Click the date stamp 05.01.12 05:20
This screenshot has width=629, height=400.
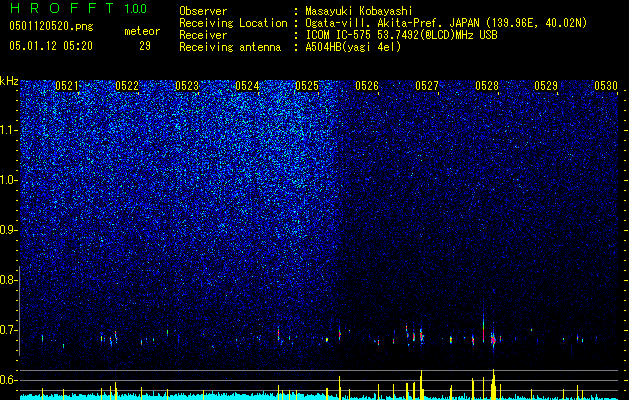click(51, 46)
